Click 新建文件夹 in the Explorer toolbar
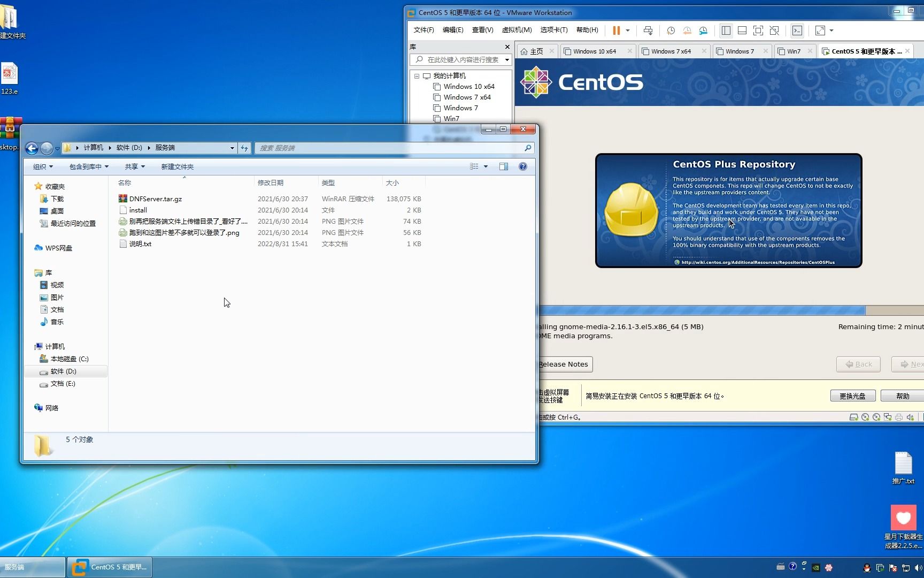Viewport: 924px width, 578px height. (x=178, y=167)
